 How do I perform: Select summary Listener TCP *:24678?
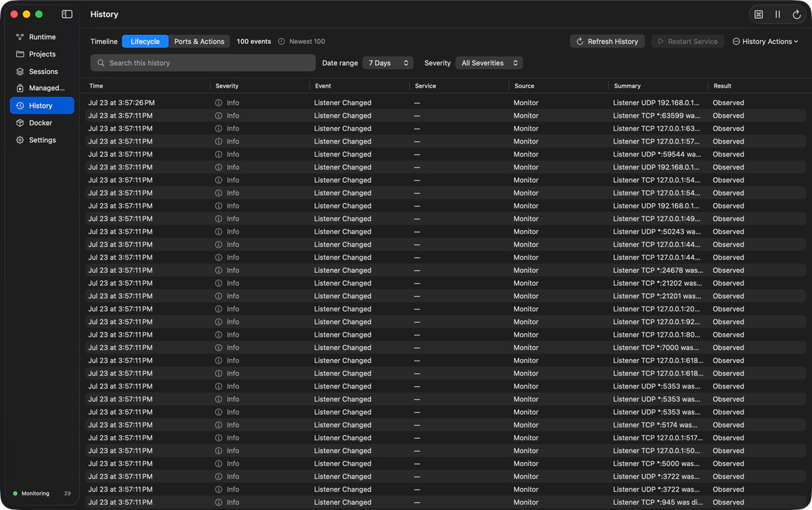coord(658,270)
